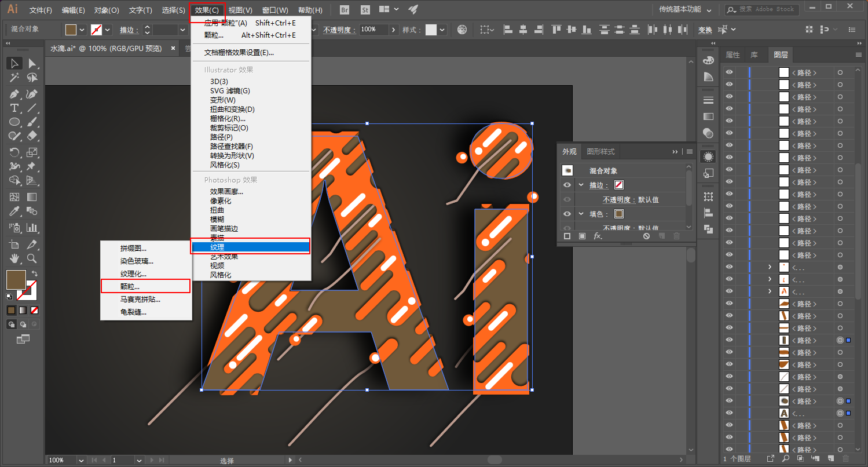Toggle visibility of the Fill (填色) attribute
868x467 pixels.
pyautogui.click(x=567, y=214)
